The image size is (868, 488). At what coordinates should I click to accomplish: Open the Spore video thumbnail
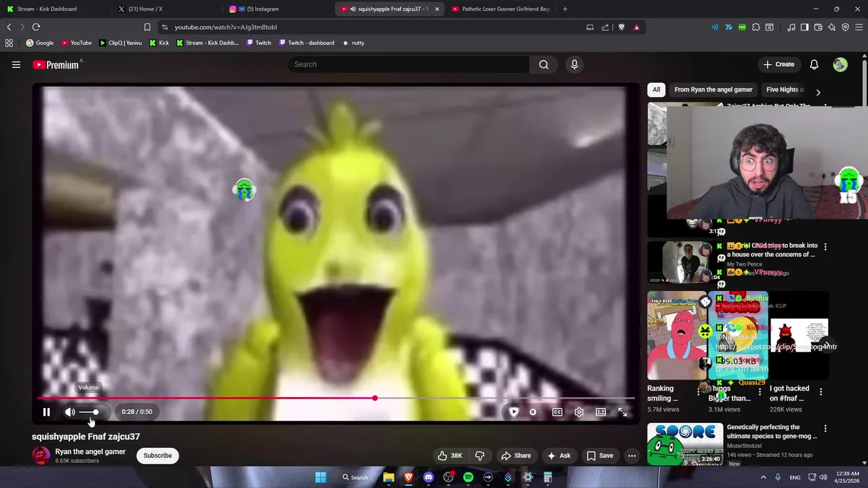(685, 444)
